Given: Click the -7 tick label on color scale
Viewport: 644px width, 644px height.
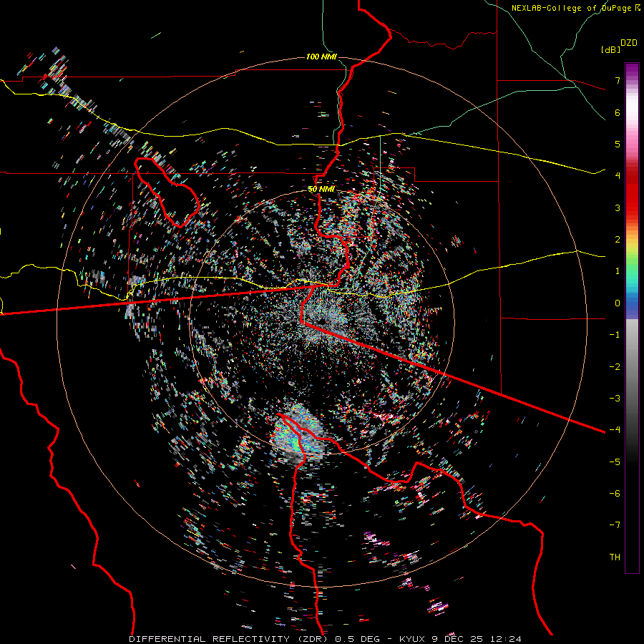Looking at the screenshot, I should pos(615,525).
